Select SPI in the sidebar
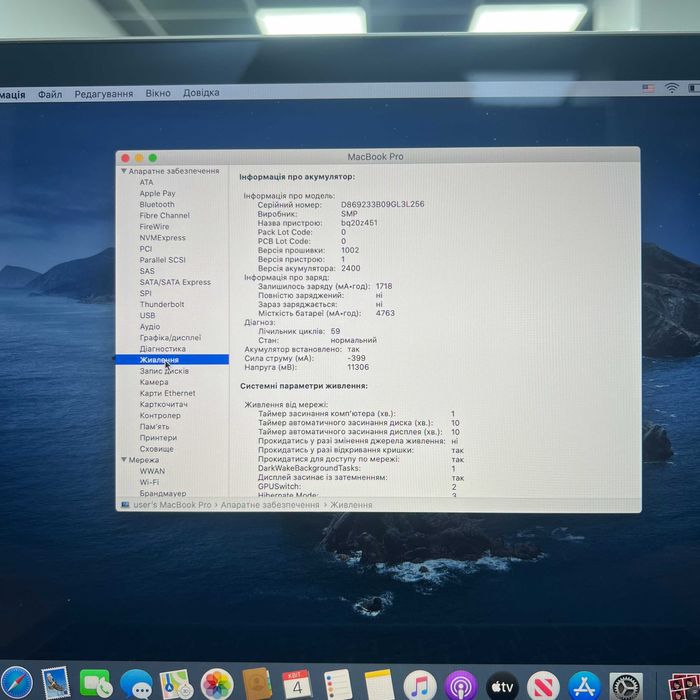The image size is (700, 700). (x=146, y=293)
